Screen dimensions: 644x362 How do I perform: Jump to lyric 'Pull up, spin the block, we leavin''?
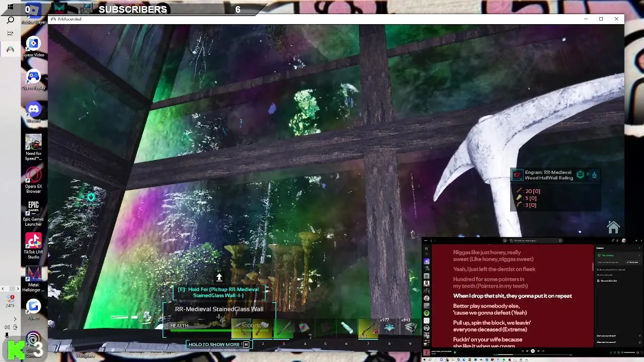click(492, 323)
